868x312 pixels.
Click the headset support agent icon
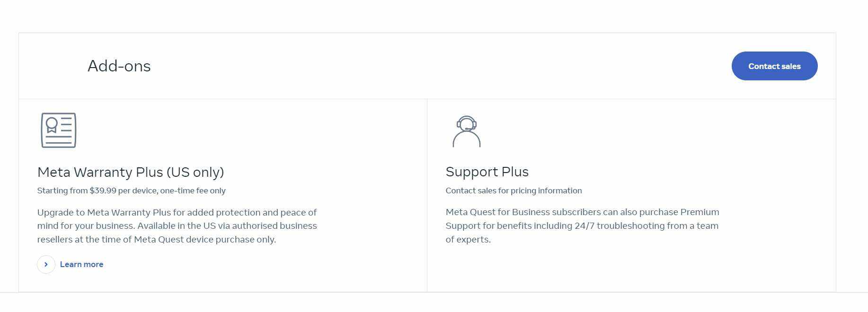click(467, 131)
